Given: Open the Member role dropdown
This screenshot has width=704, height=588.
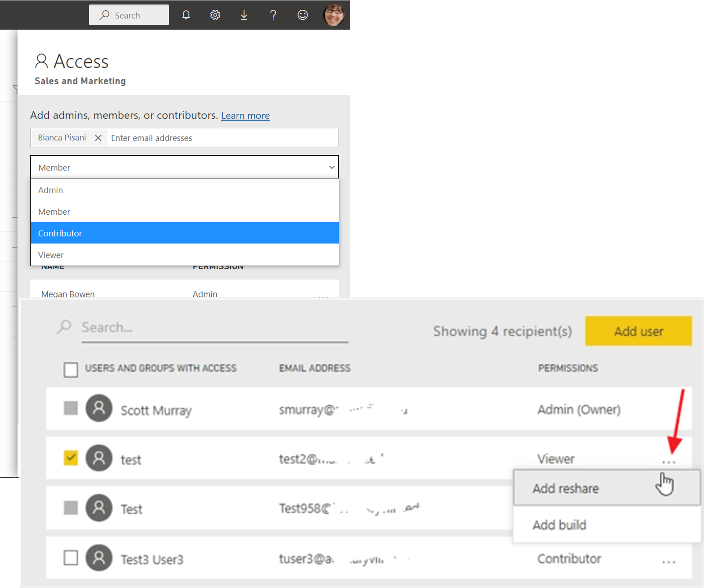Looking at the screenshot, I should tap(185, 167).
